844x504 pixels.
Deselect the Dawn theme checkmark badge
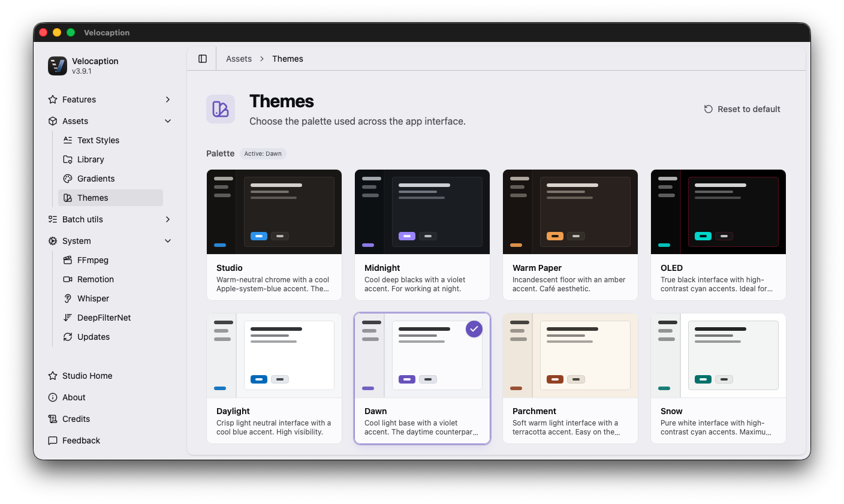(x=474, y=329)
